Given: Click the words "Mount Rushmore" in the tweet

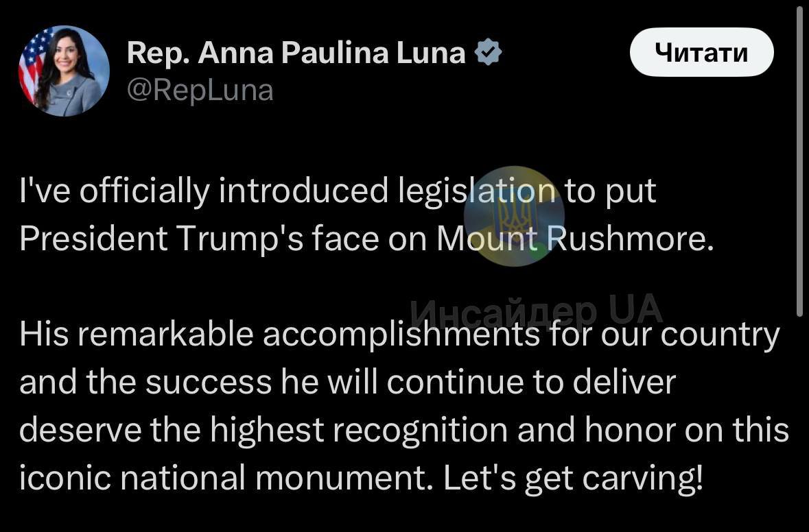Looking at the screenshot, I should [x=570, y=239].
